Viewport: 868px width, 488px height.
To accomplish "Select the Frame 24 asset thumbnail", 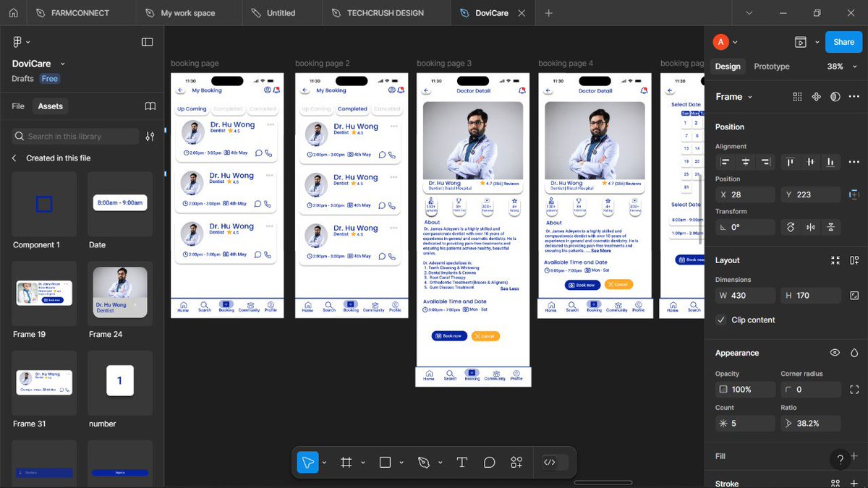I will coord(120,293).
